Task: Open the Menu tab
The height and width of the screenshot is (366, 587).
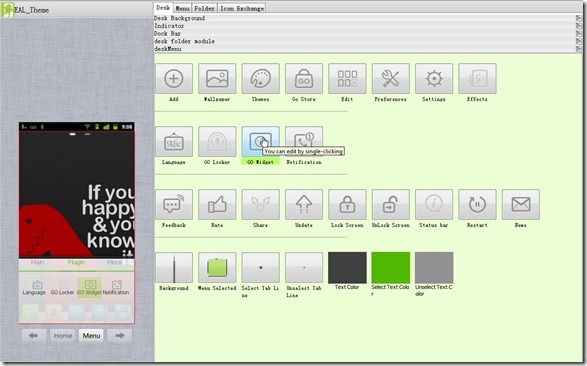Action: [182, 8]
